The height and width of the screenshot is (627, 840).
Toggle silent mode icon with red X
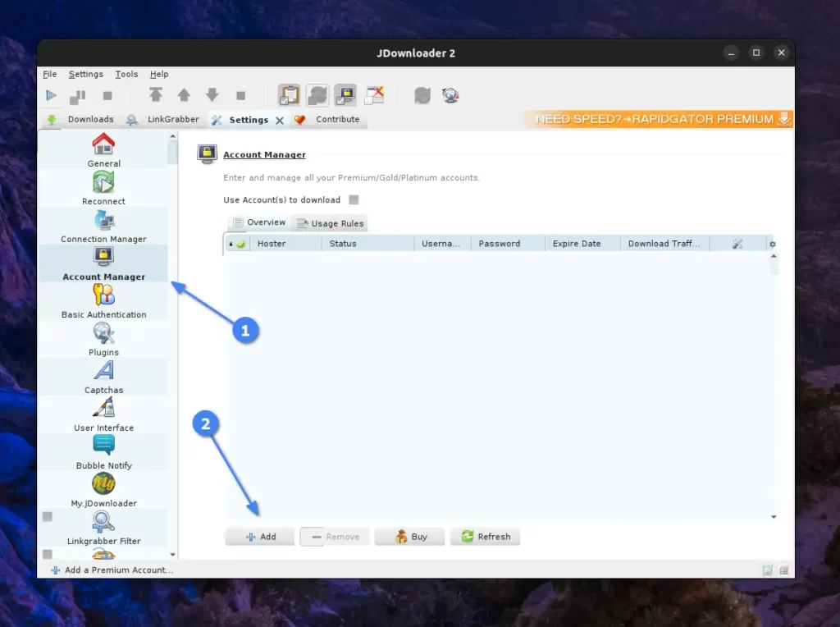(374, 95)
